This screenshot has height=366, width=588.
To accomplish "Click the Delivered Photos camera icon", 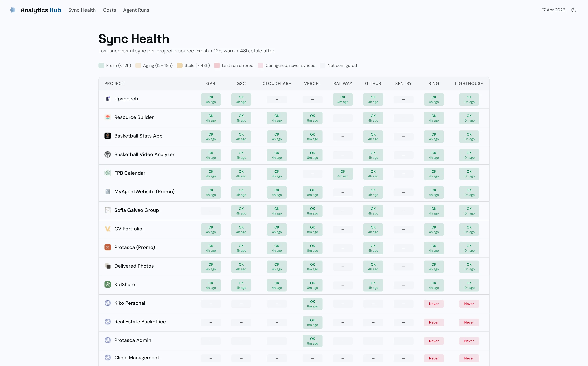I will click(108, 266).
